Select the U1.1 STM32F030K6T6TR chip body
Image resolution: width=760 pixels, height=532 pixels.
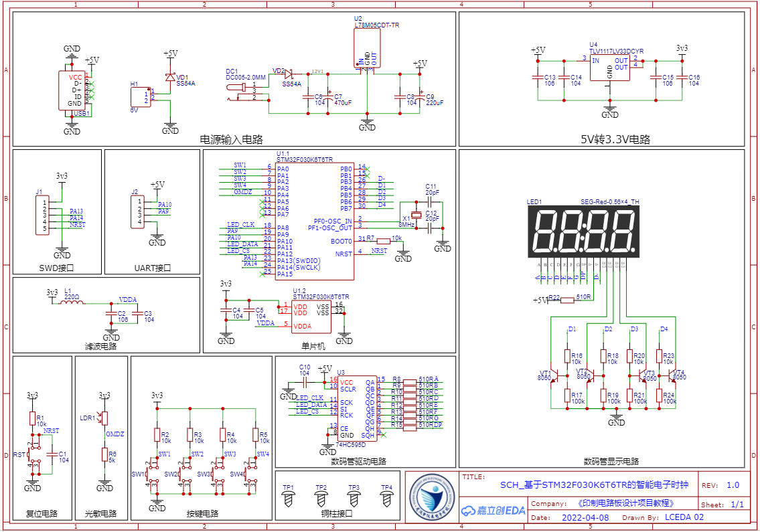(x=315, y=221)
